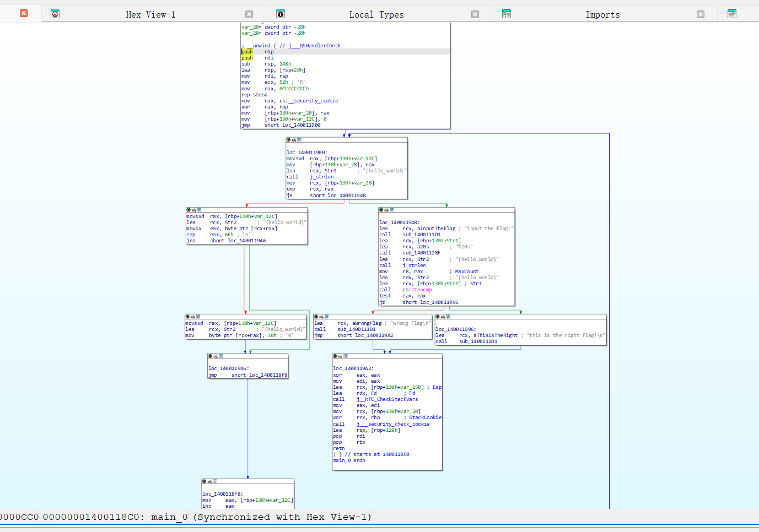Close the Local Types tab
The image size is (759, 532).
[475, 14]
